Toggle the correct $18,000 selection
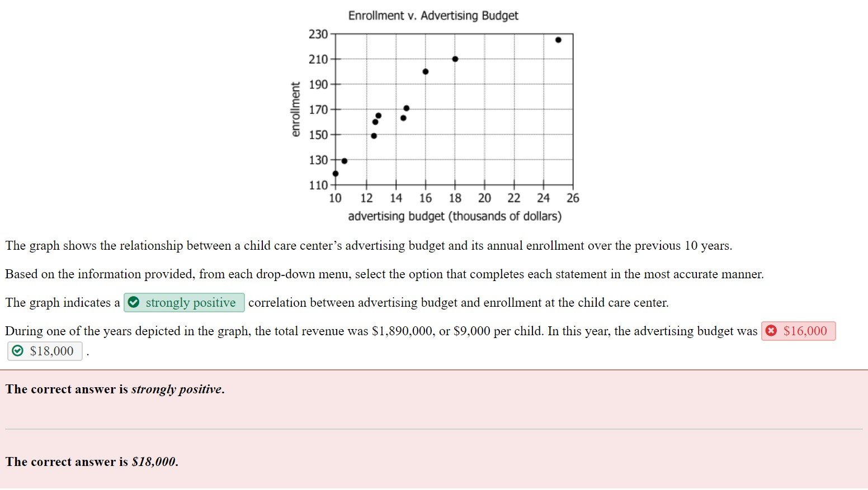The height and width of the screenshot is (490, 868). (44, 351)
